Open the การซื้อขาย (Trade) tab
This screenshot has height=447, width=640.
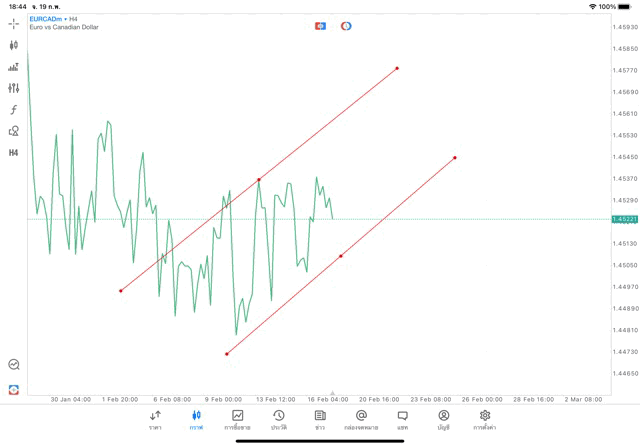(237, 419)
